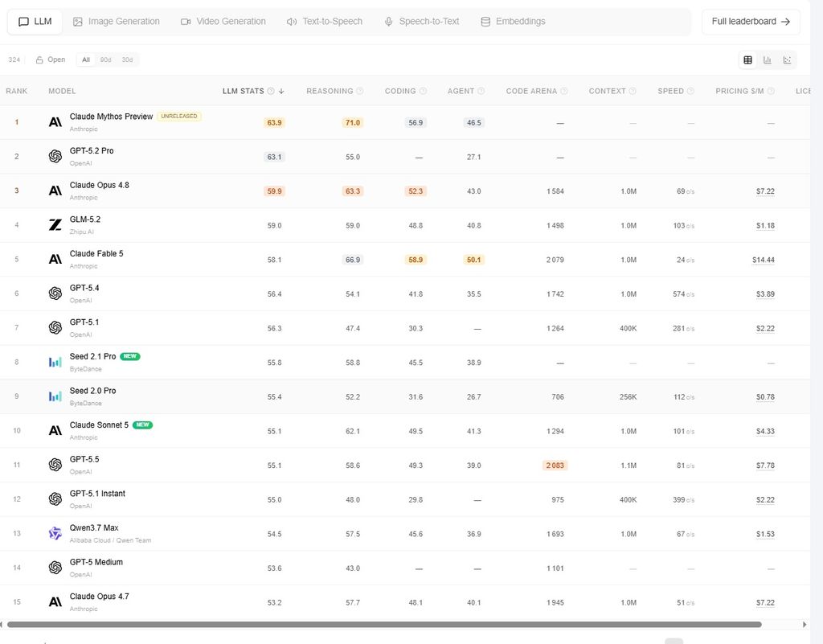Click OpenAI logo beside GPT-5.1 Instant
This screenshot has height=644, width=823.
point(55,499)
